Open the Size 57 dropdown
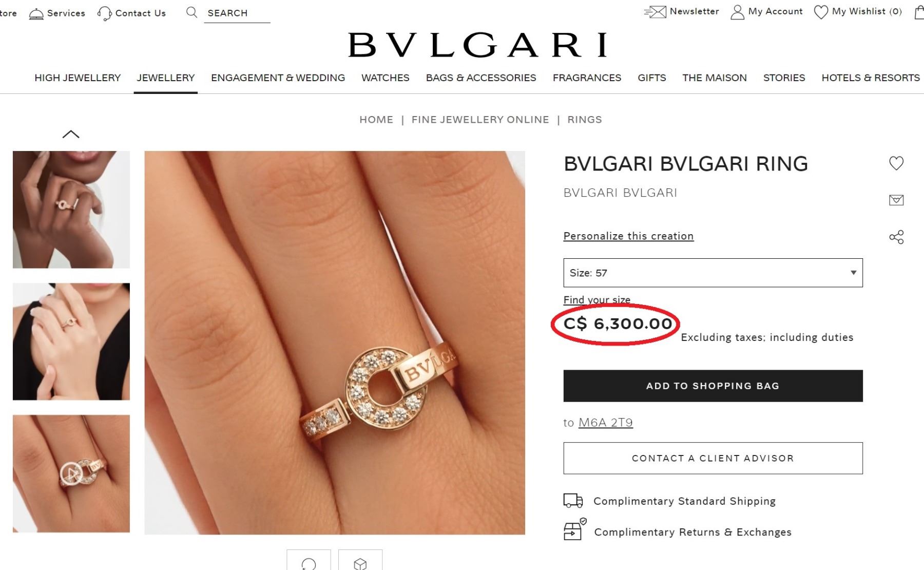 coord(713,273)
